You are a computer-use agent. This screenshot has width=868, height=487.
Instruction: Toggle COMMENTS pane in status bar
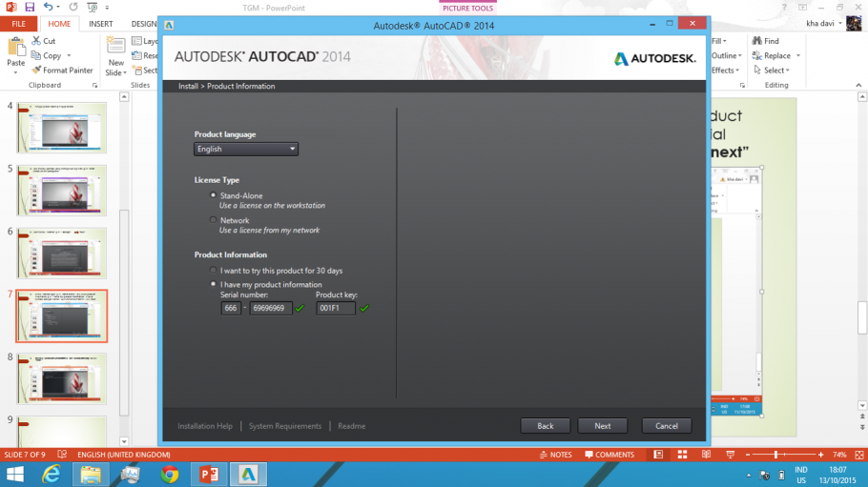pyautogui.click(x=609, y=455)
